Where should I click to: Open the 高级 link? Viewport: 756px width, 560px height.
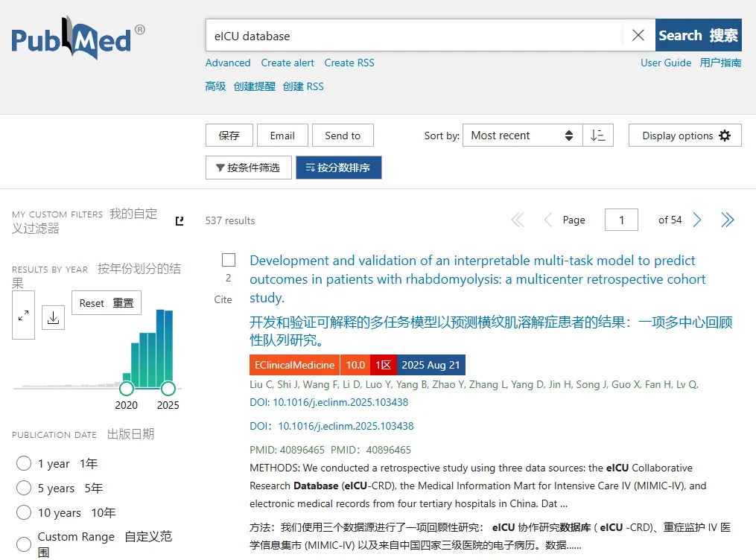(215, 86)
